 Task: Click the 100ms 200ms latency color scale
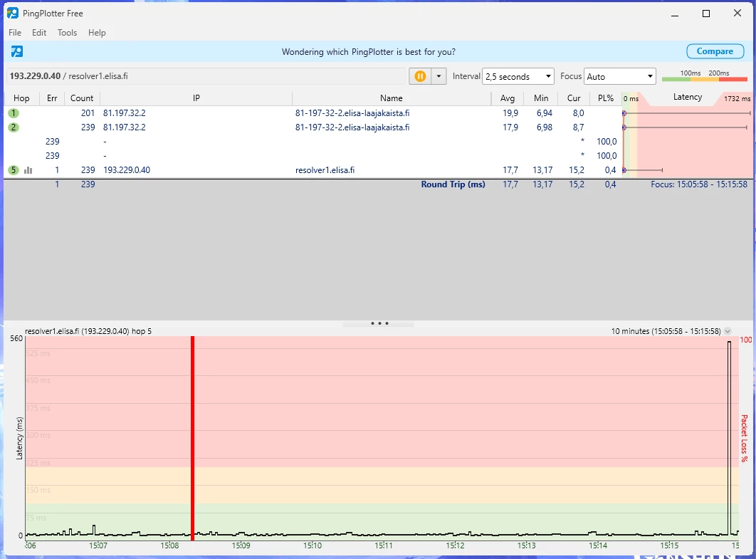click(704, 76)
